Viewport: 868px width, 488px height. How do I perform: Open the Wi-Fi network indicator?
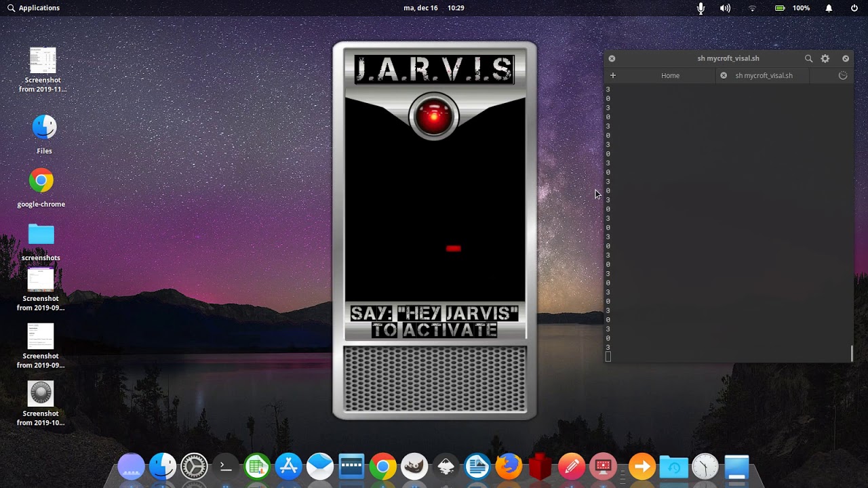click(752, 8)
